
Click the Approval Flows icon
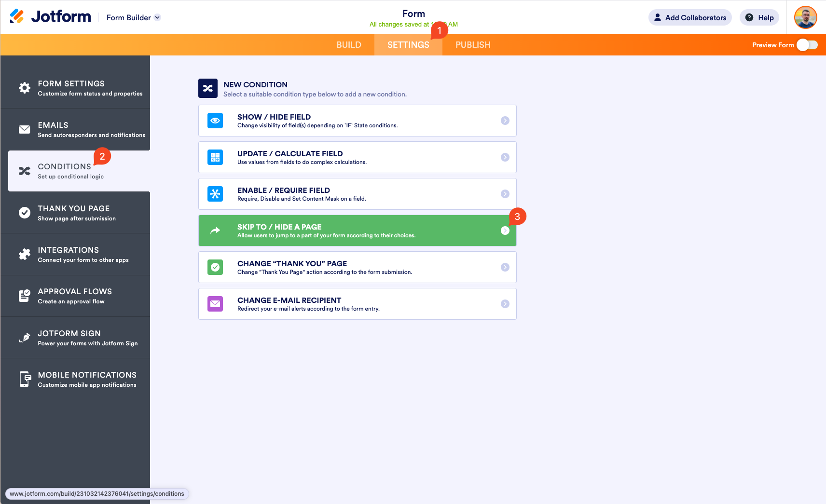point(25,296)
